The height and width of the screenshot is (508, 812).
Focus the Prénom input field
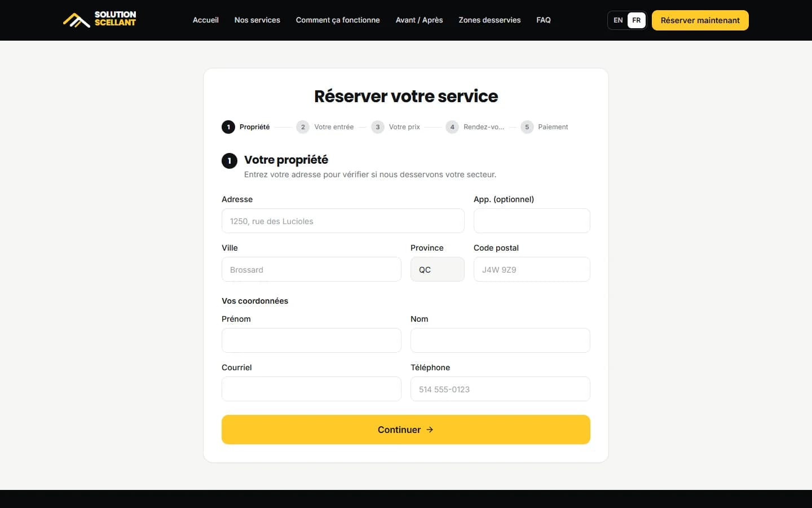click(311, 340)
